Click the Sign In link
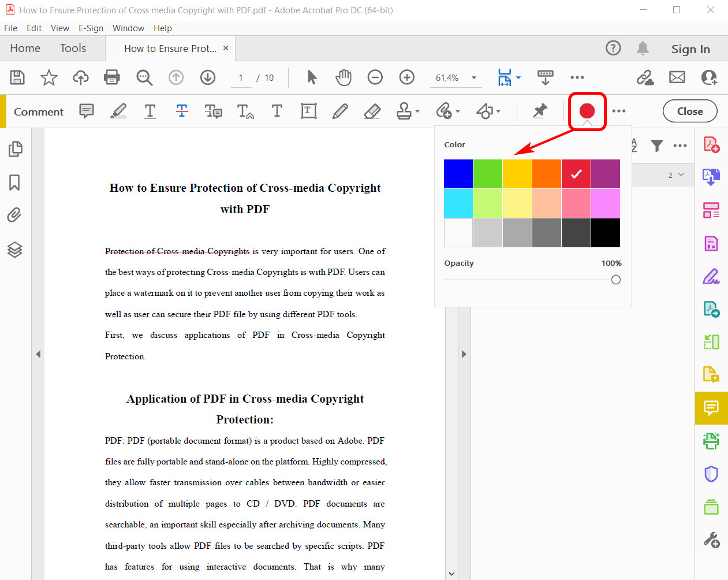The image size is (728, 580). tap(690, 49)
